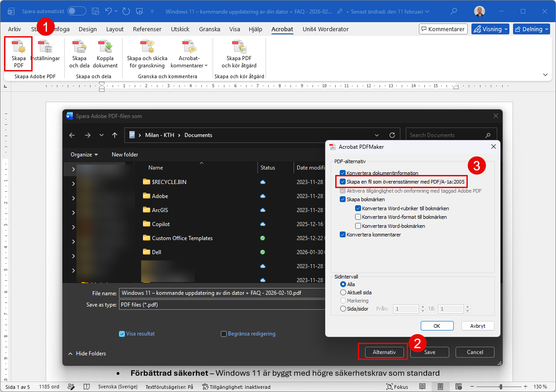
Task: Enable Konvertera Word-bokmärken checkbox
Action: click(x=358, y=226)
